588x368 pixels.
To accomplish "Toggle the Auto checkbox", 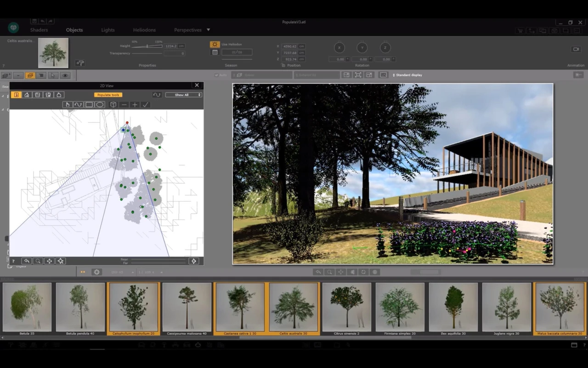I will pyautogui.click(x=216, y=75).
